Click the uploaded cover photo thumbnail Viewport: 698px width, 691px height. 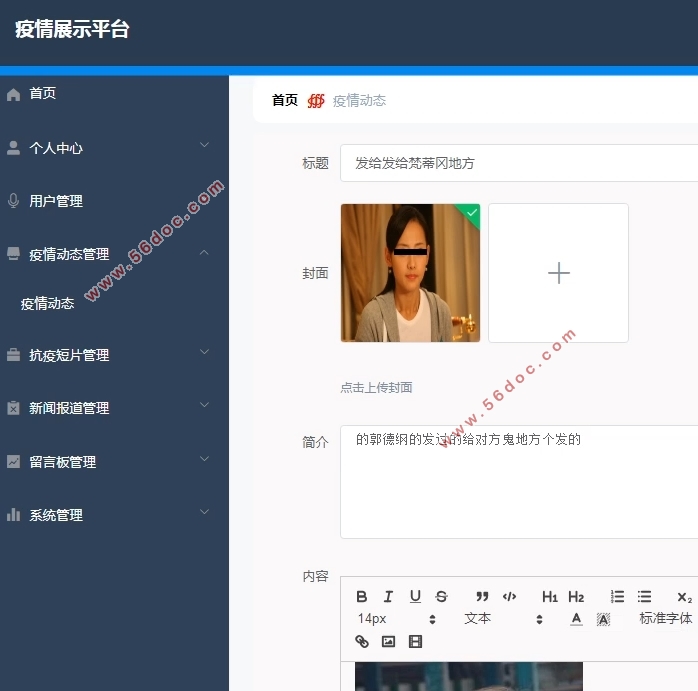pyautogui.click(x=410, y=273)
